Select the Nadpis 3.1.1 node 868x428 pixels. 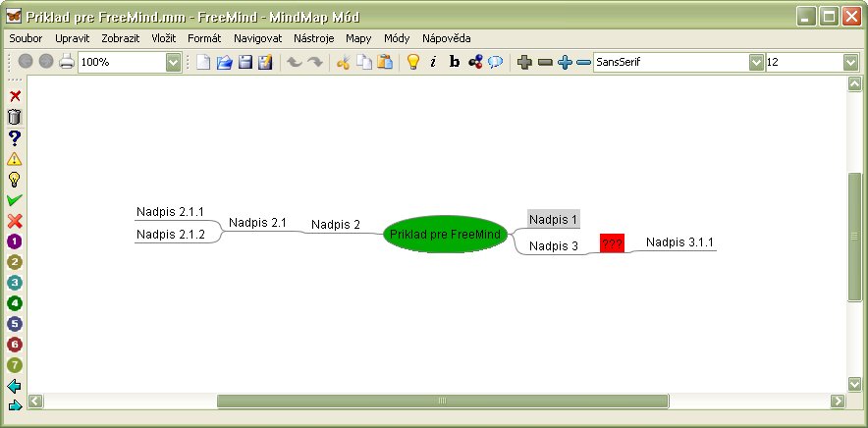[679, 241]
